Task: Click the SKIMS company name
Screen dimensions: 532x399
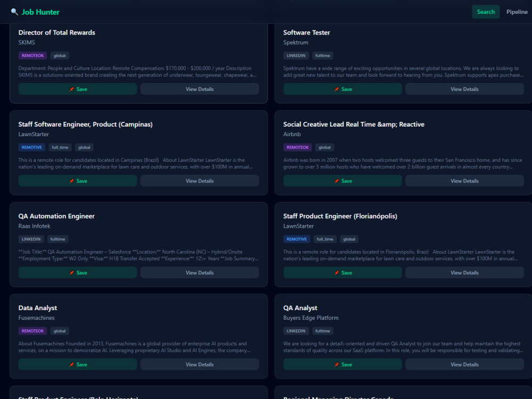Action: coord(27,43)
